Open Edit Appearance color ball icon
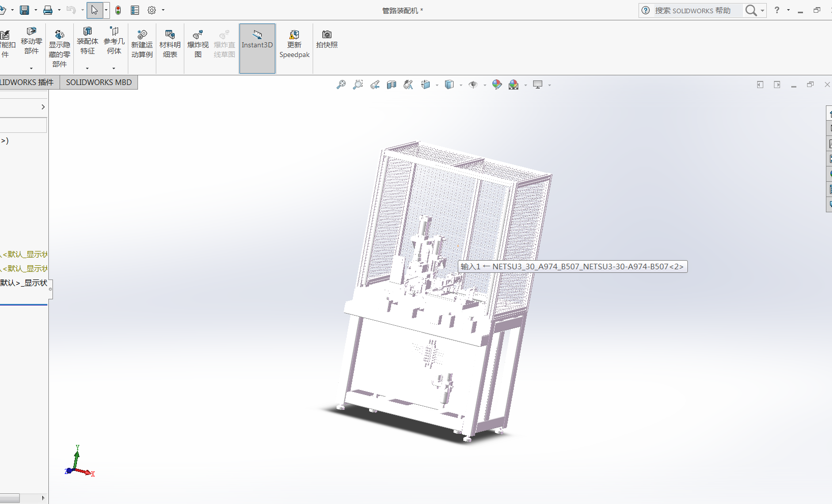 (x=497, y=85)
